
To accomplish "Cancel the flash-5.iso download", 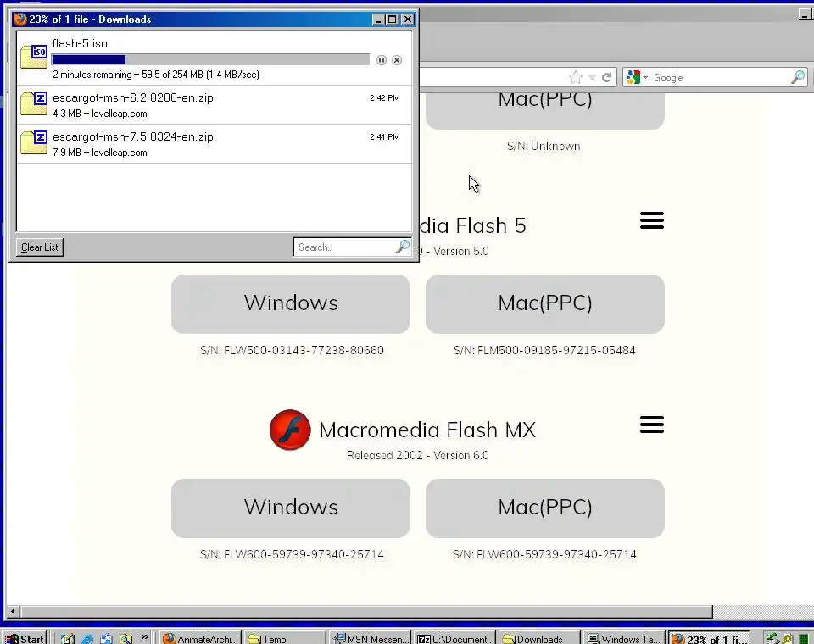I will click(x=397, y=60).
